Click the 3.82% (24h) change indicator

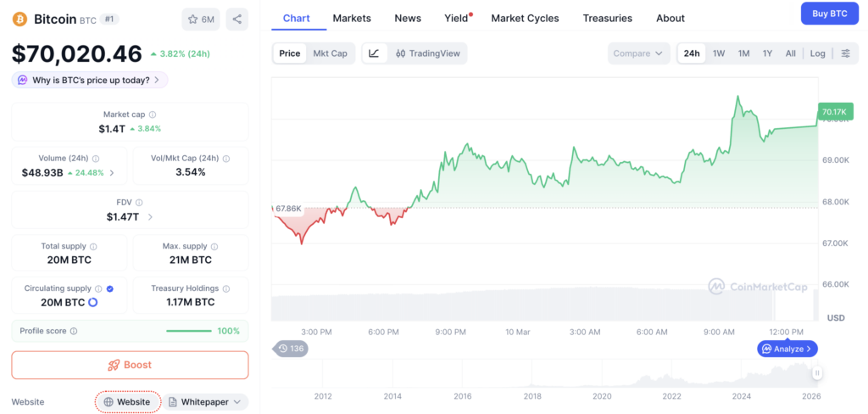180,53
